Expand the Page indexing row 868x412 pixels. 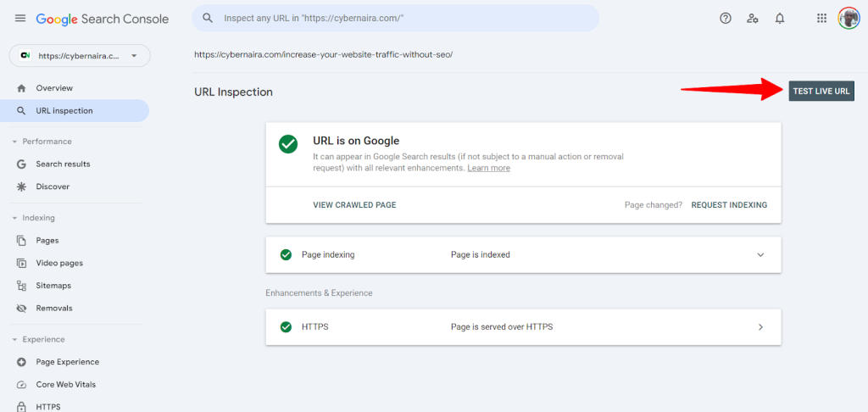pyautogui.click(x=760, y=254)
